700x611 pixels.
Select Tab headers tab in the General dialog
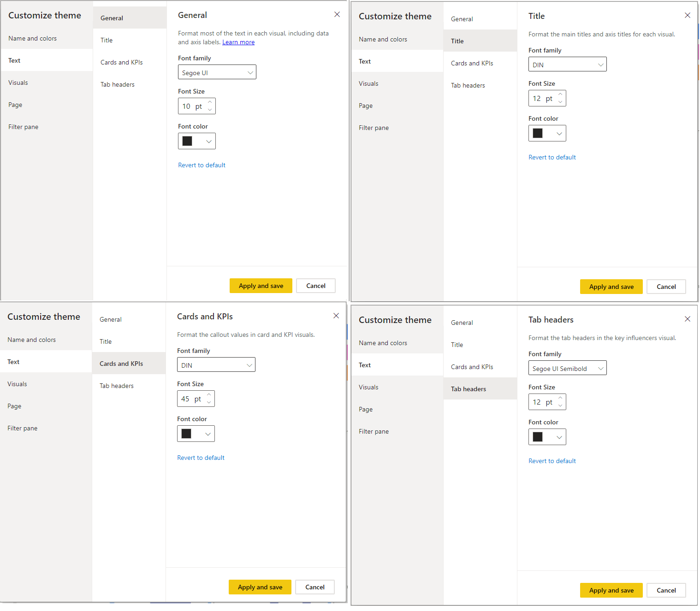118,85
